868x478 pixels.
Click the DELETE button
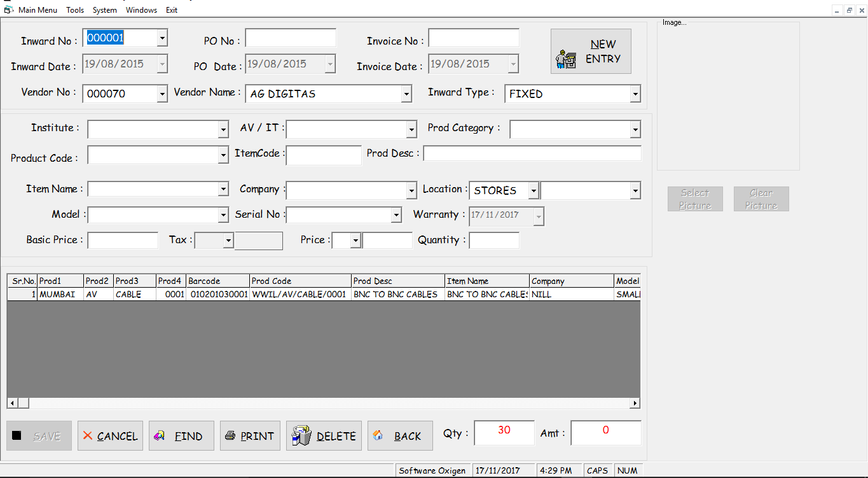324,436
